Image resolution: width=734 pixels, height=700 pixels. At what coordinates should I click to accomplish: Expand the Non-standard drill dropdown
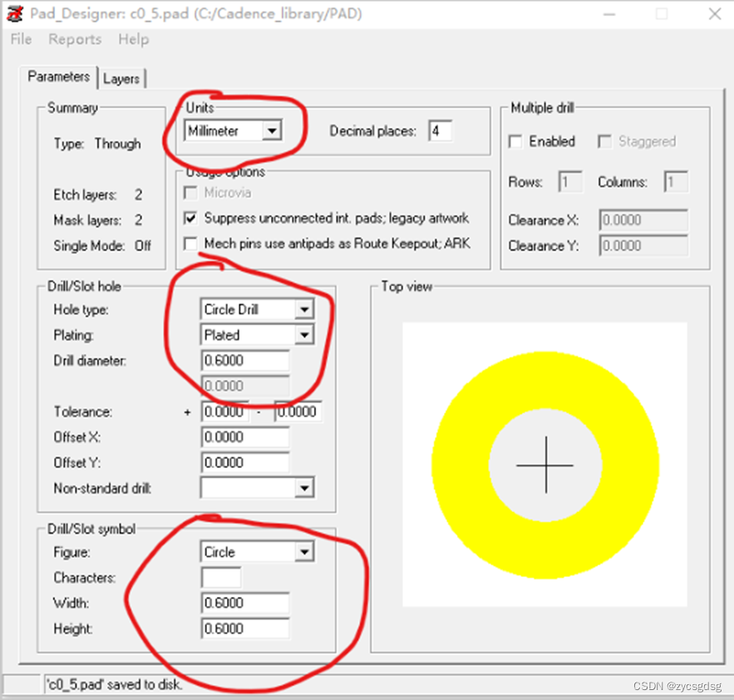304,489
